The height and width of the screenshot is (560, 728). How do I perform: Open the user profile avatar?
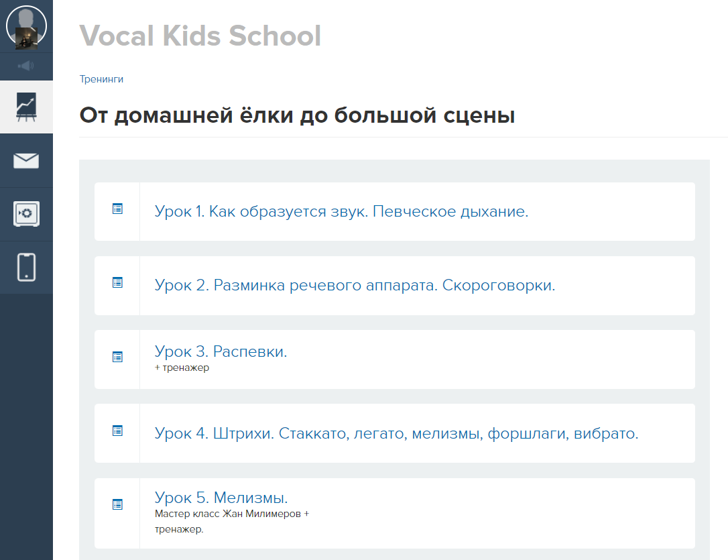[26, 26]
